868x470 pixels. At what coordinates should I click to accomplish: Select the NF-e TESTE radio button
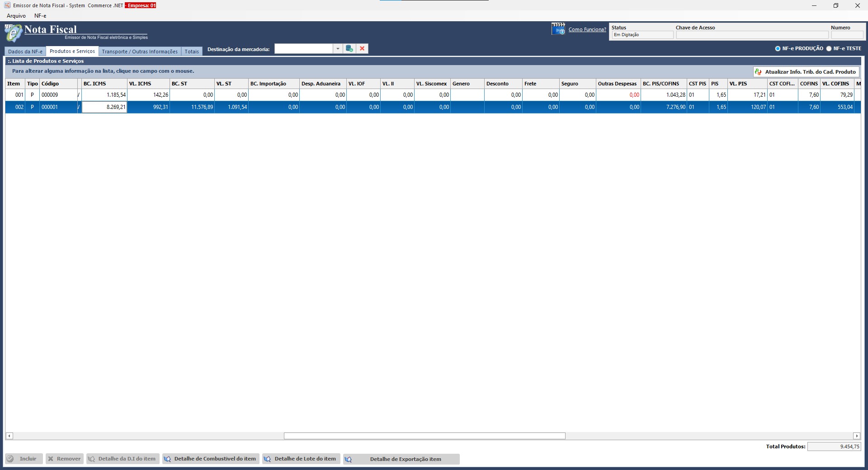[829, 49]
